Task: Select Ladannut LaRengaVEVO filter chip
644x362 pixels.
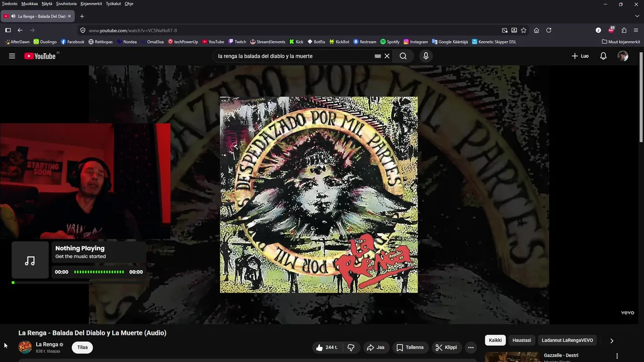Action: 567,340
